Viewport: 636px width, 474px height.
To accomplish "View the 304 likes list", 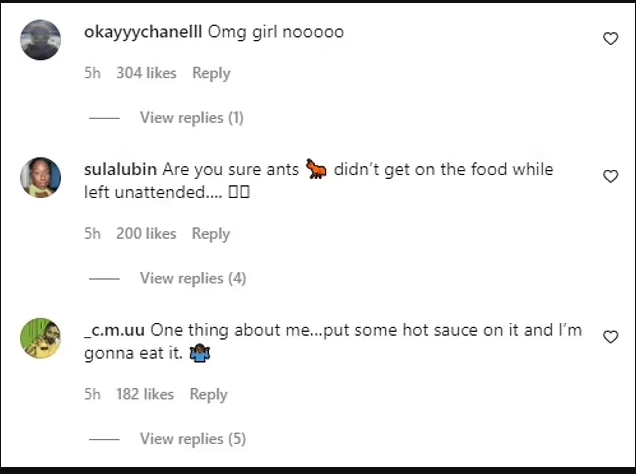I will click(146, 73).
